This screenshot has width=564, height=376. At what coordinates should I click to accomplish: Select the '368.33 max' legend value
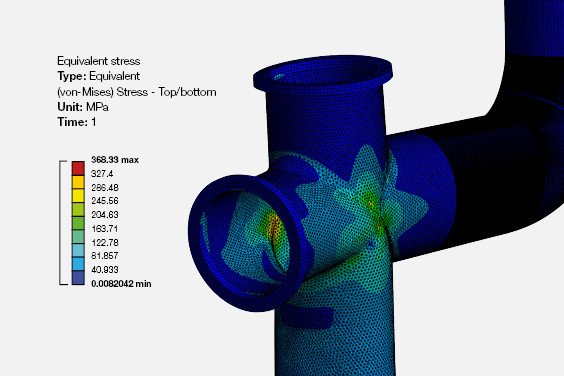115,160
